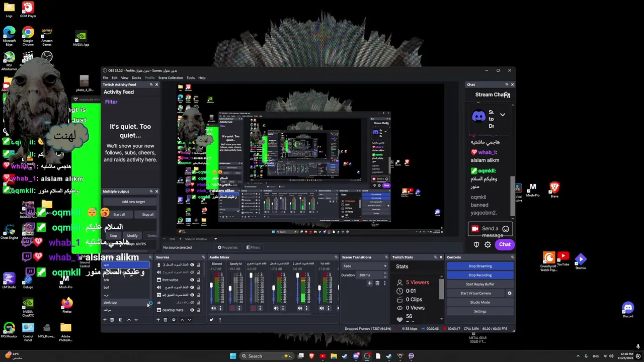644x362 pixels.
Task: Expand the Discord banner chevron in chat
Action: pos(502,115)
